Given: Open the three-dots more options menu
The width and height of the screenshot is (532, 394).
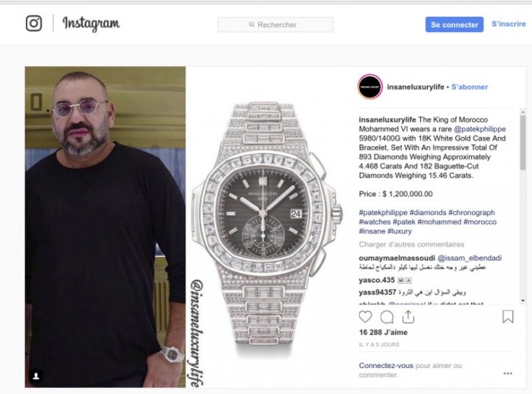Looking at the screenshot, I should pyautogui.click(x=508, y=373).
